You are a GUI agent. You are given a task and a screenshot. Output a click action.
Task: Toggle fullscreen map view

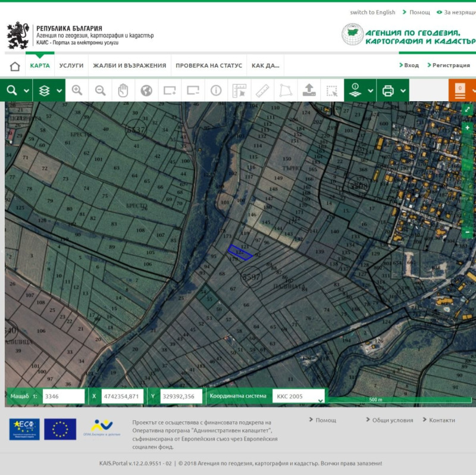[x=468, y=110]
